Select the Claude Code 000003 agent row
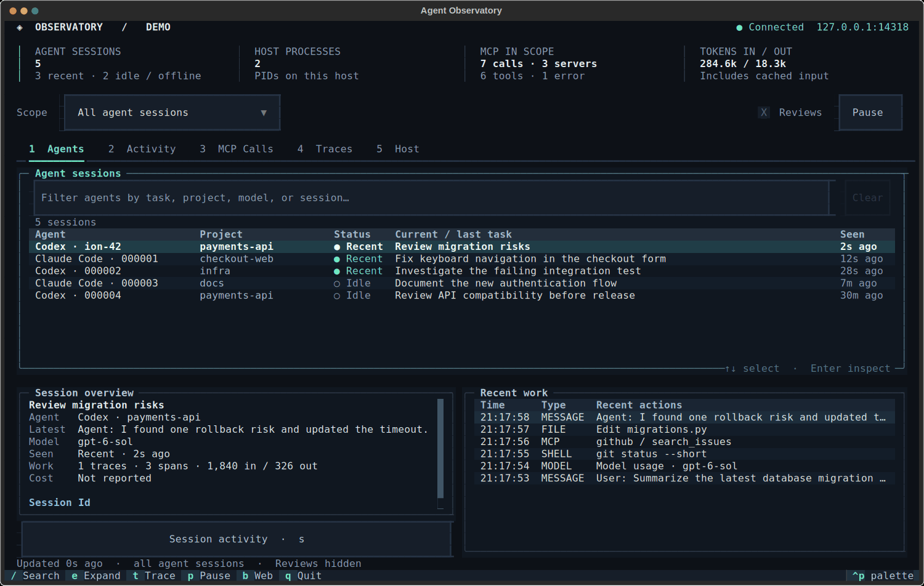 pyautogui.click(x=462, y=284)
